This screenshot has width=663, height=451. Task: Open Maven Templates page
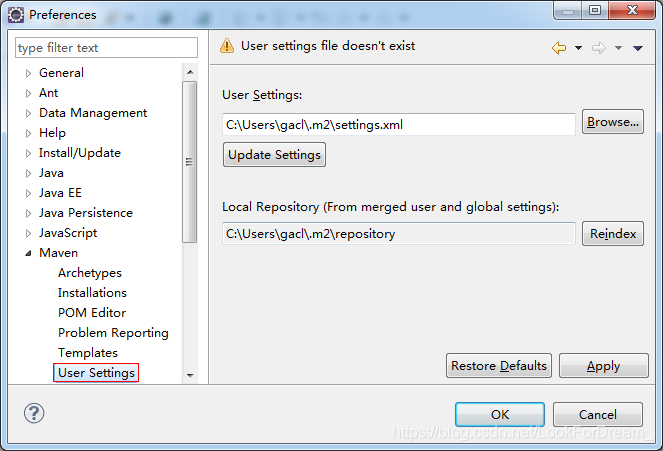pyautogui.click(x=88, y=353)
